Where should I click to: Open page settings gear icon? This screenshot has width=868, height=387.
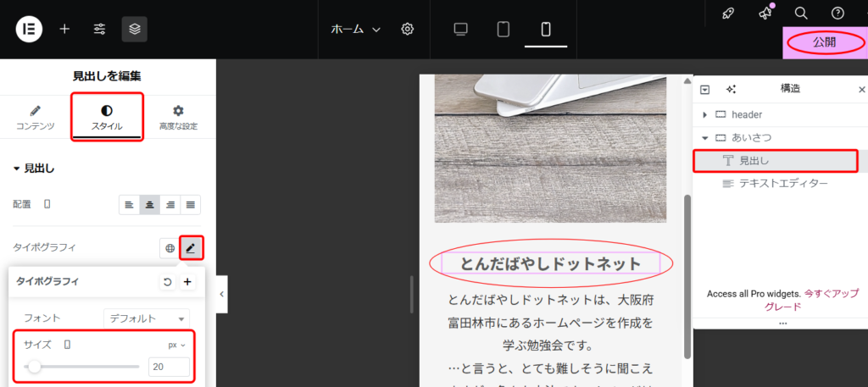[407, 29]
